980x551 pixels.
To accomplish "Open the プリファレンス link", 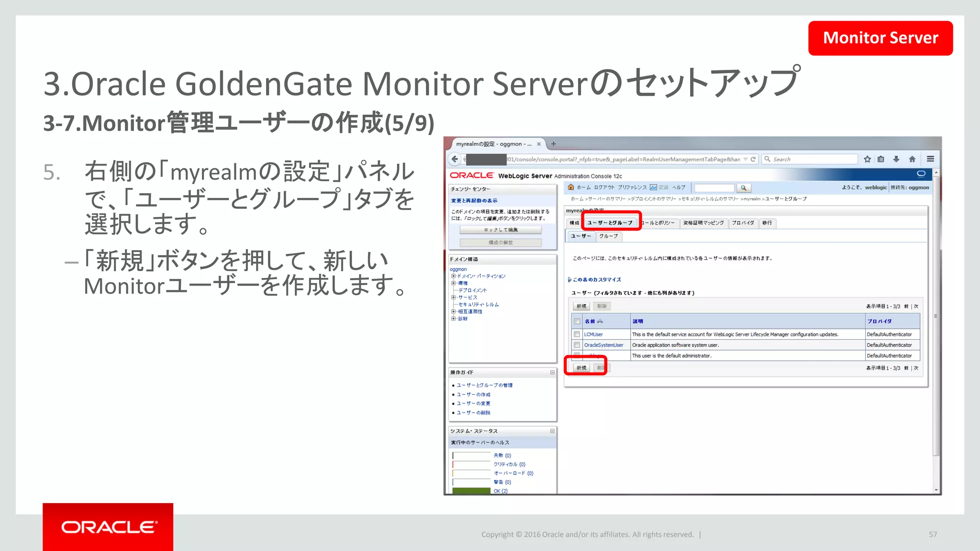I will (x=632, y=187).
